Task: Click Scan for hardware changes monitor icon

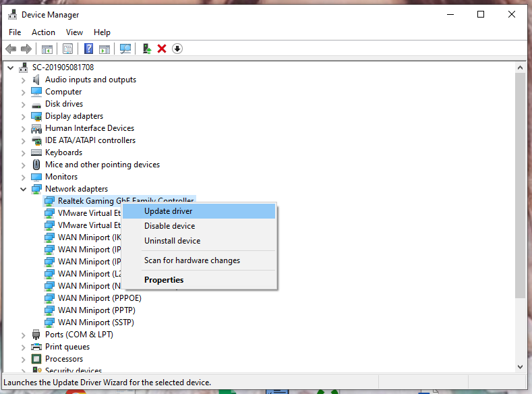Action: (x=125, y=49)
